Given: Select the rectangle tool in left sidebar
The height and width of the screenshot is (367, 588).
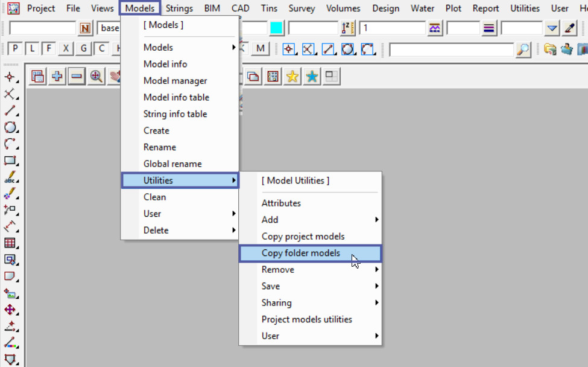Looking at the screenshot, I should pos(10,161).
